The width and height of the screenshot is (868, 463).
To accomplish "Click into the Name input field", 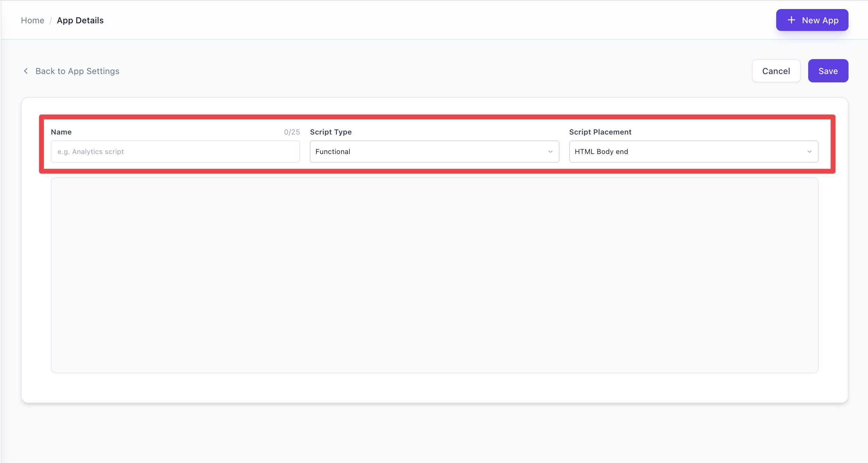I will [x=175, y=151].
